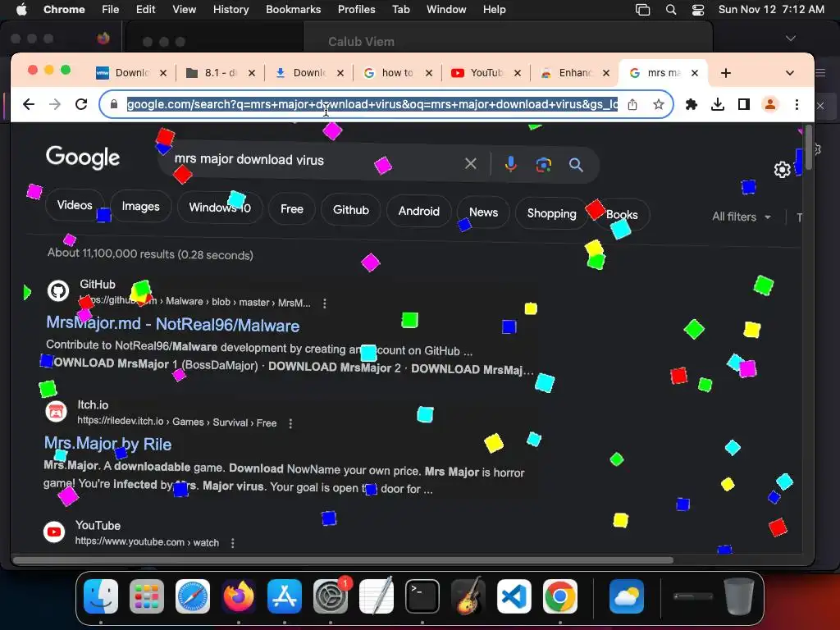This screenshot has height=630, width=840.
Task: Filter results by Github chip
Action: coord(351,209)
